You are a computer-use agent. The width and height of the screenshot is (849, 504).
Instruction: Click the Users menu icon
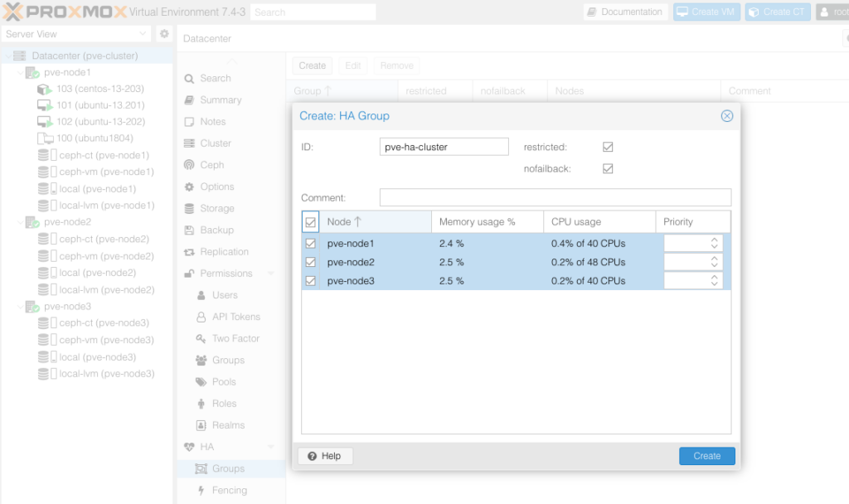coord(201,295)
